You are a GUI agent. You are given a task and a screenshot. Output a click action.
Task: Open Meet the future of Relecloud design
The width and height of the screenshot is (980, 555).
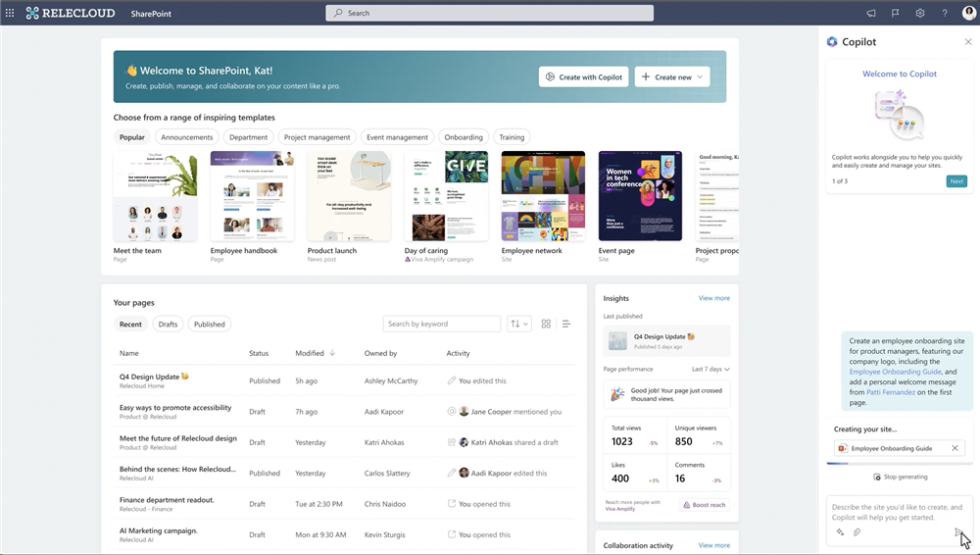coord(178,438)
